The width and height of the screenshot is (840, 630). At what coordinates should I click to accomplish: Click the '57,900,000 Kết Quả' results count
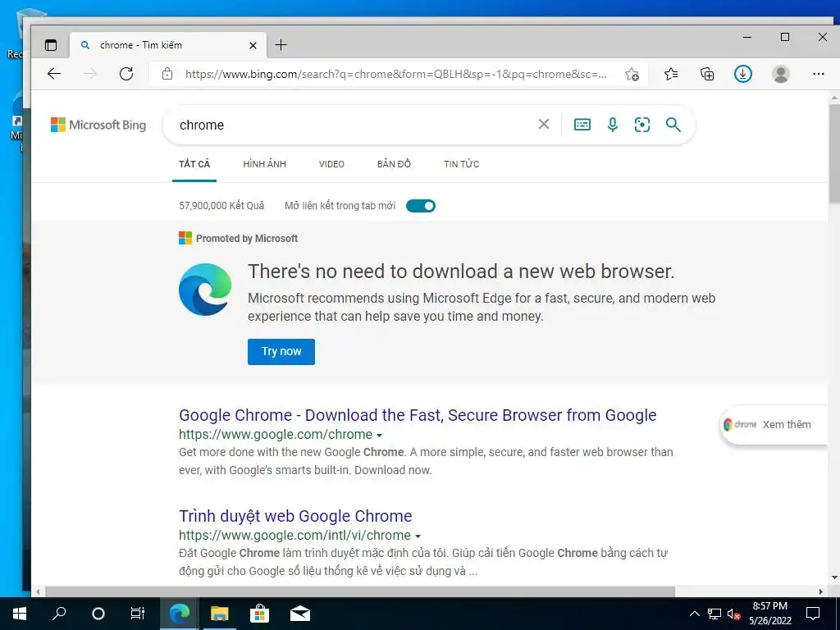click(221, 206)
